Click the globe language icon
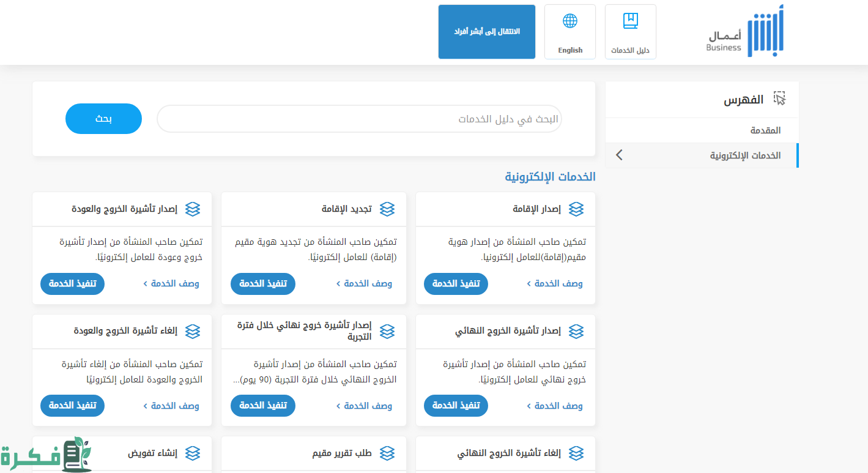Image resolution: width=868 pixels, height=473 pixels. pyautogui.click(x=570, y=21)
